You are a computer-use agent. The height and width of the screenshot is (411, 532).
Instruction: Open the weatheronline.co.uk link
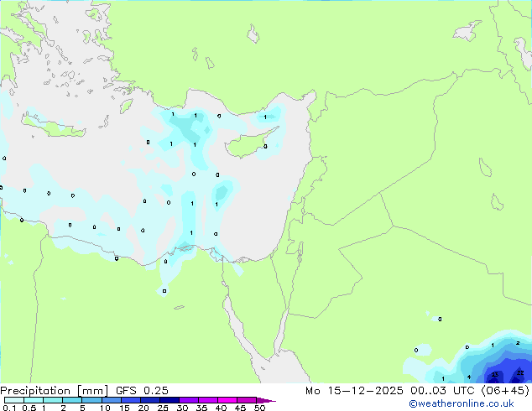point(461,403)
